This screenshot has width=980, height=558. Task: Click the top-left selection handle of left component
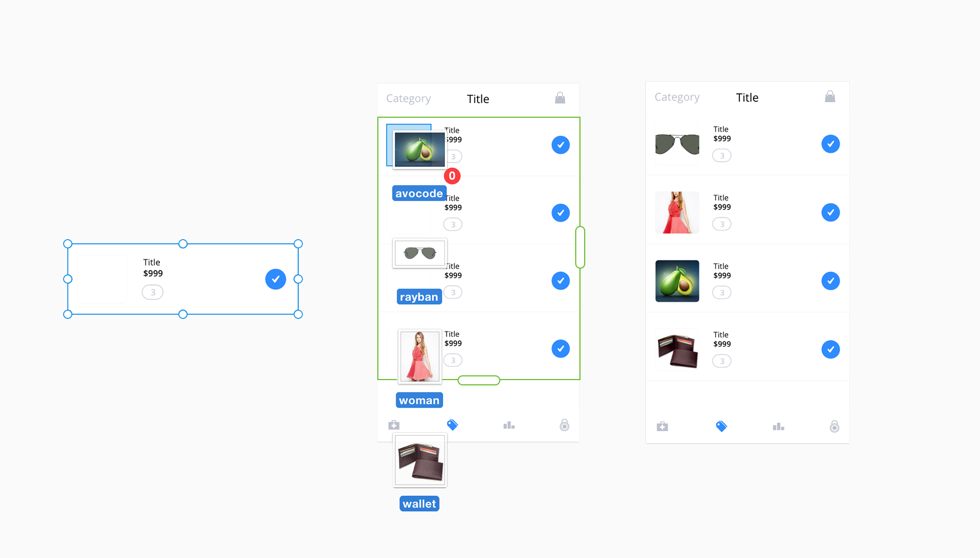click(x=68, y=244)
